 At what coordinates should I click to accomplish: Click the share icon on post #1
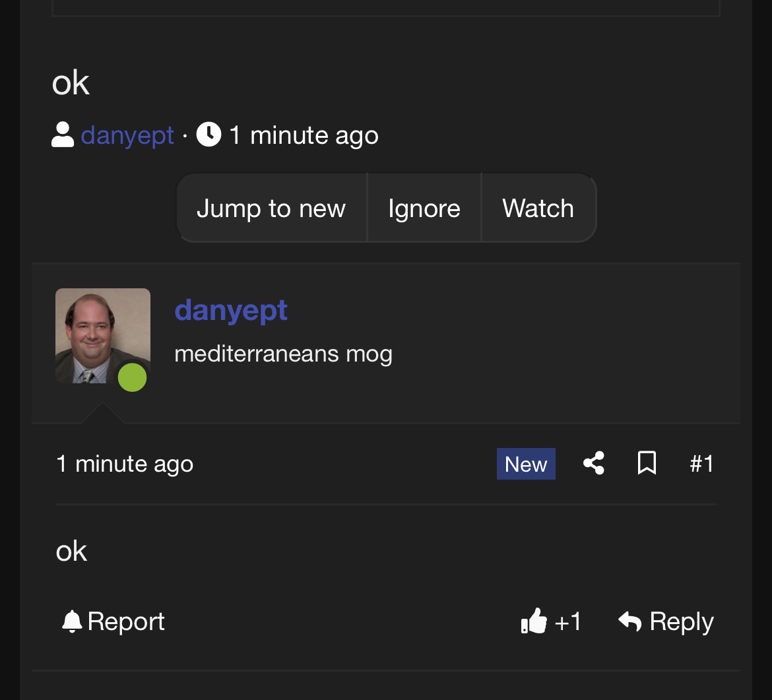tap(594, 463)
